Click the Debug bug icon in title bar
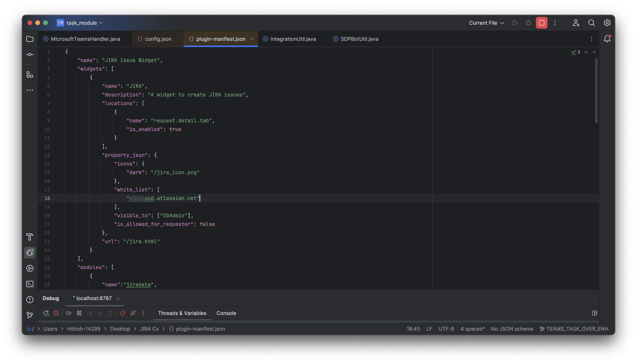 tap(528, 23)
